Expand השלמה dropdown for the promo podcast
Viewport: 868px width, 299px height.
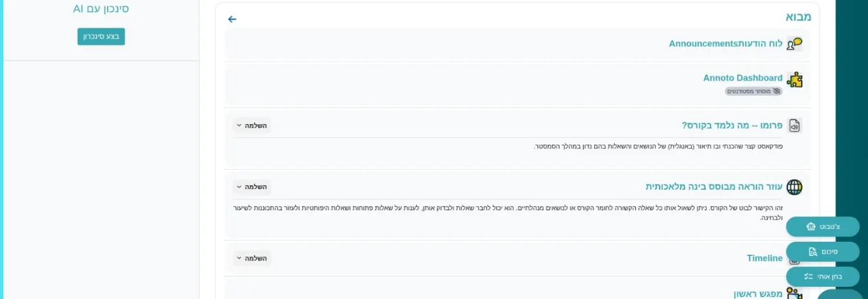(251, 125)
